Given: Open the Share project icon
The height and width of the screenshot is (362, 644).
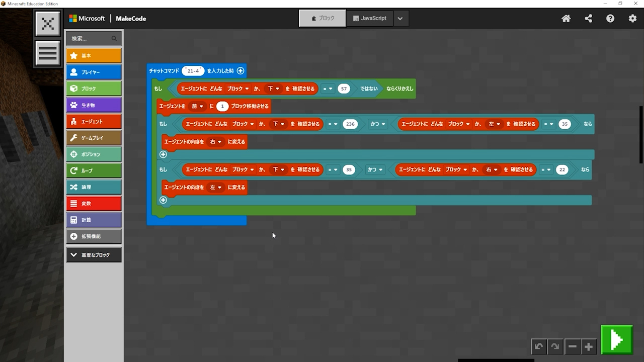Looking at the screenshot, I should click(x=588, y=19).
